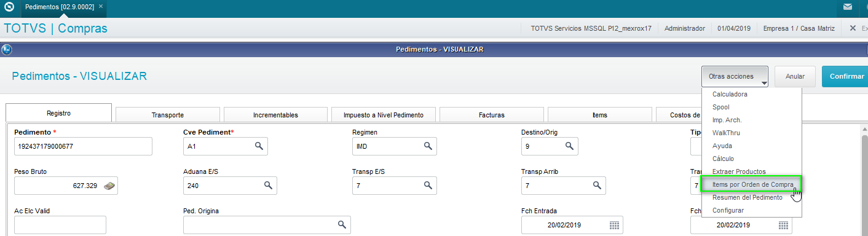Image resolution: width=868 pixels, height=236 pixels.
Task: Open the Costos tab
Action: coord(679,115)
